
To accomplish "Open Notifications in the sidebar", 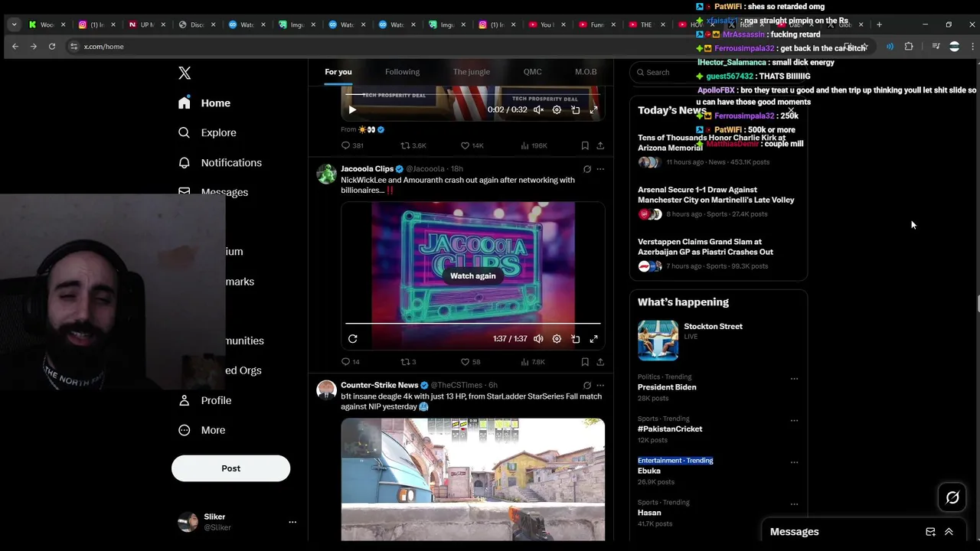I will click(220, 162).
